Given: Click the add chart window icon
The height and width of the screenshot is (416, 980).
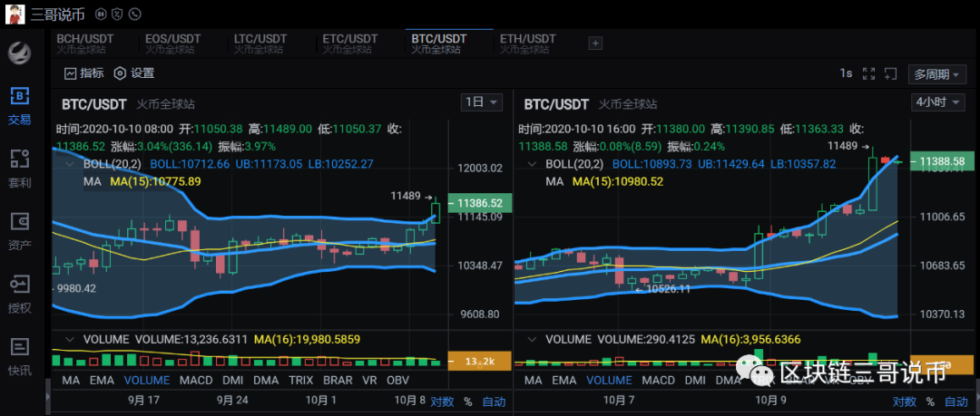Looking at the screenshot, I should pos(891,73).
